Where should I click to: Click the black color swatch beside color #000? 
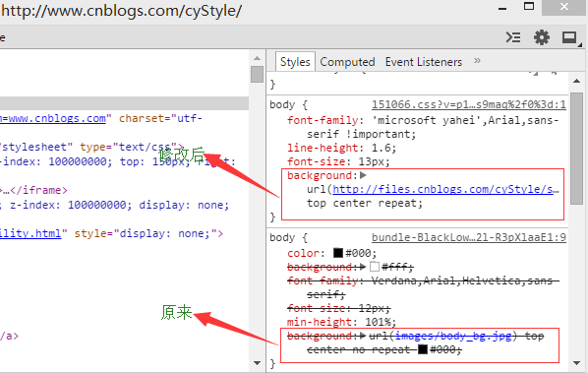click(338, 253)
